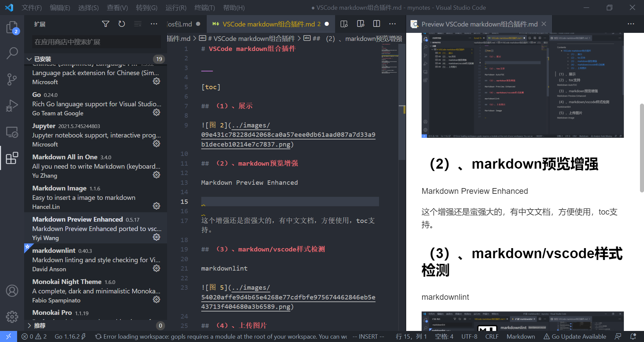Open the Run and Debug view
The width and height of the screenshot is (644, 342).
coord(12,106)
